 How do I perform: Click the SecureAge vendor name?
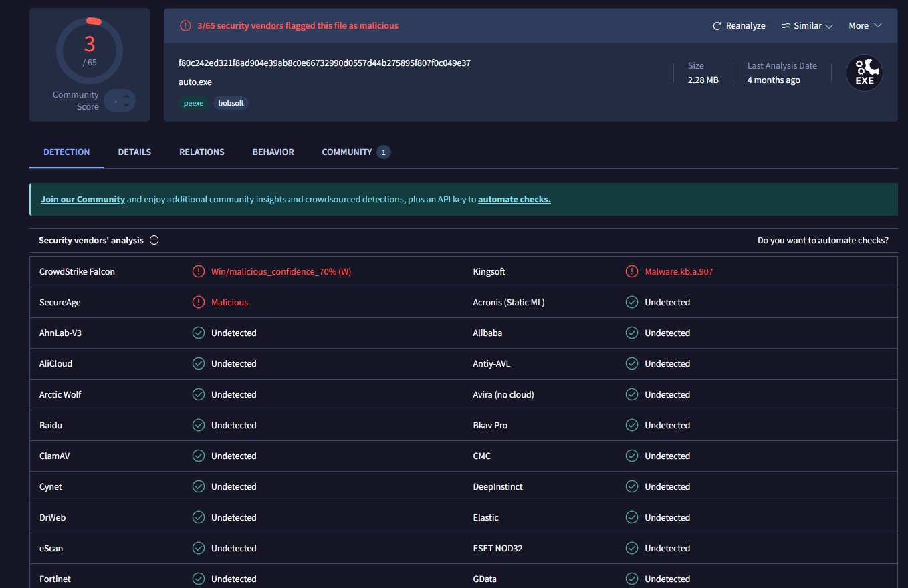(60, 302)
